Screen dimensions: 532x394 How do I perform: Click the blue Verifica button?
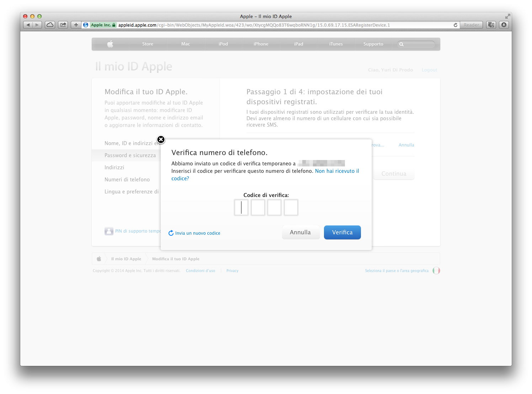click(x=342, y=232)
